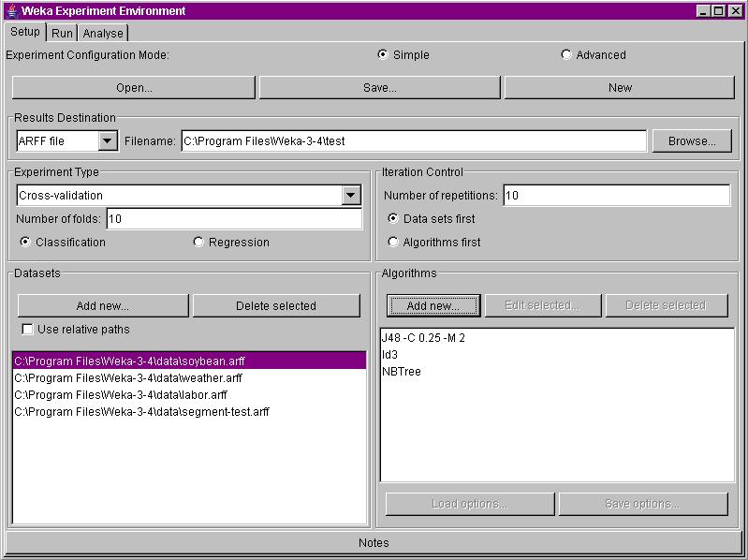Image resolution: width=748 pixels, height=560 pixels.
Task: Click the Number of folds field
Action: coord(234,218)
